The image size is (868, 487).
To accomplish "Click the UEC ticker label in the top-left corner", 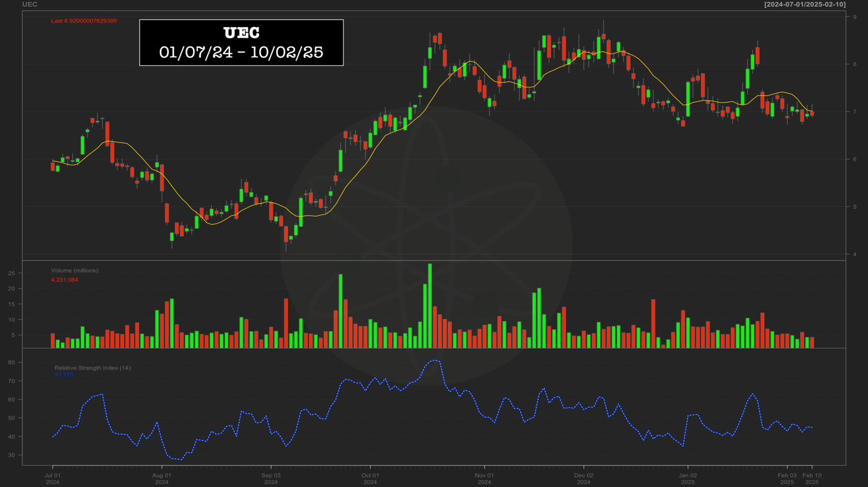I will click(x=30, y=4).
